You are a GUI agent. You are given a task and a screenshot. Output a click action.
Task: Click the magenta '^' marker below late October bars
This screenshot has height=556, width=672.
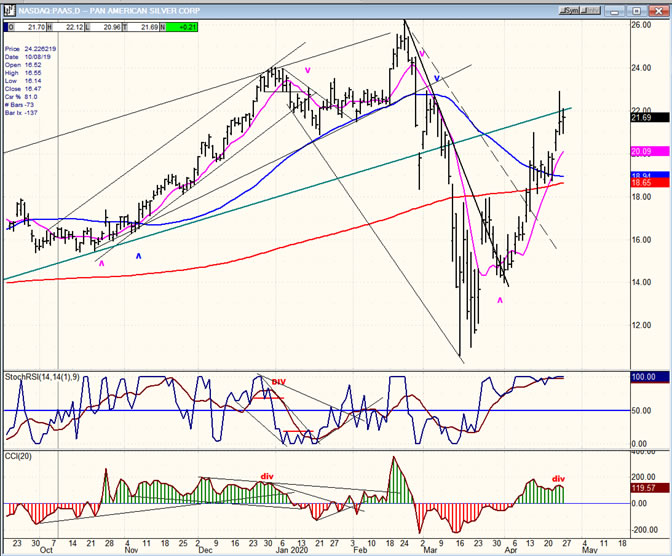[102, 264]
